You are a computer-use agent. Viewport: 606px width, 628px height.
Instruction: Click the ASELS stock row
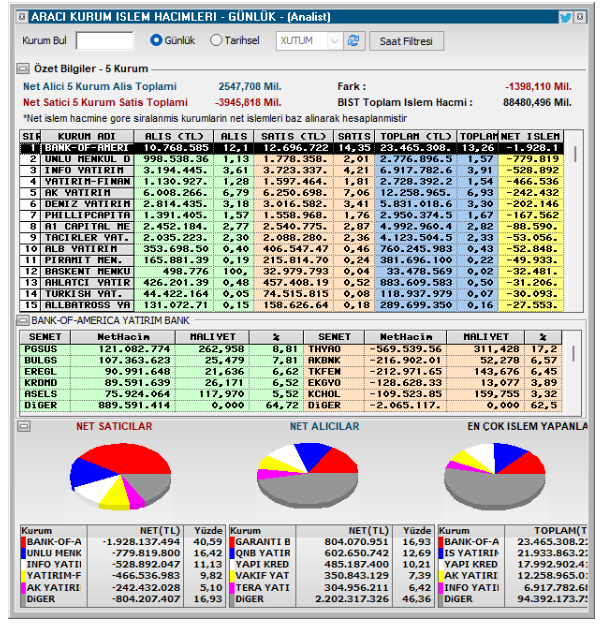coord(161,394)
